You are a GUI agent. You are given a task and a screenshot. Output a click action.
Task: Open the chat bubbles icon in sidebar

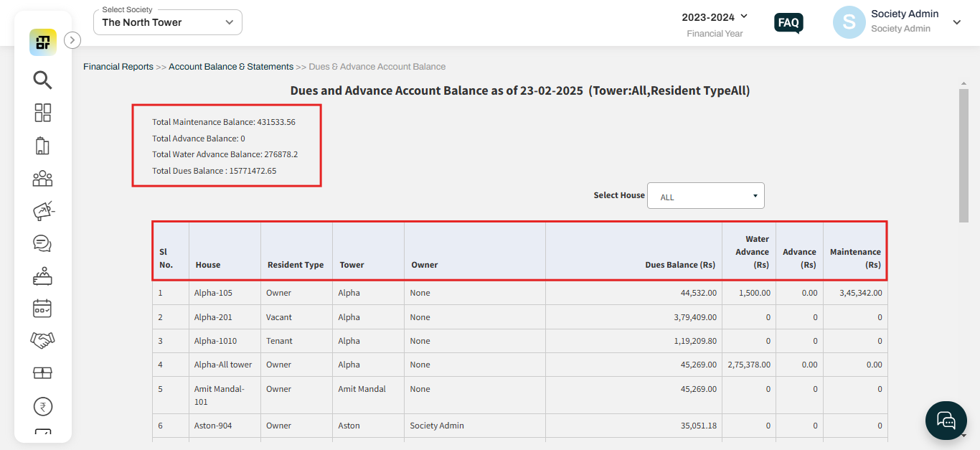tap(43, 243)
